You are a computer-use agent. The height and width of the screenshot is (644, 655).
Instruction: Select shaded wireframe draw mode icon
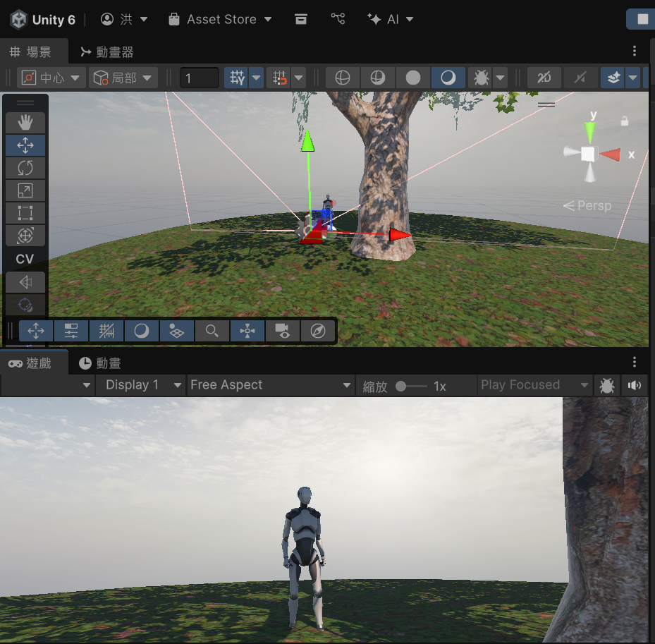(378, 78)
